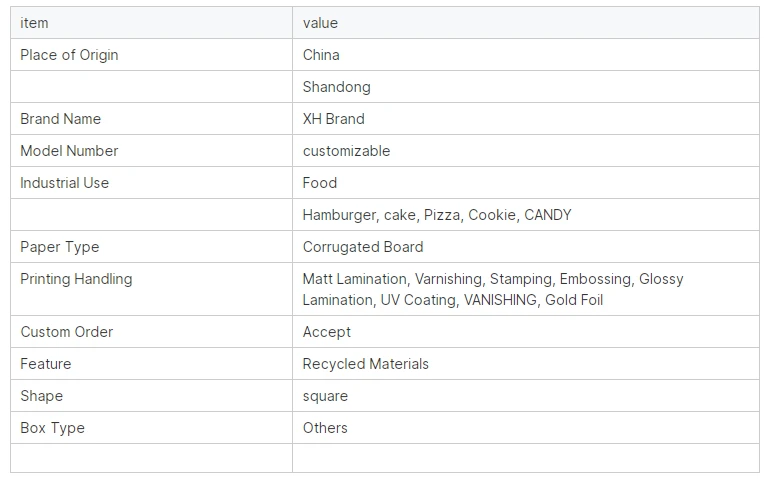
Task: Select the 'square' shape value cell
Action: (x=526, y=396)
